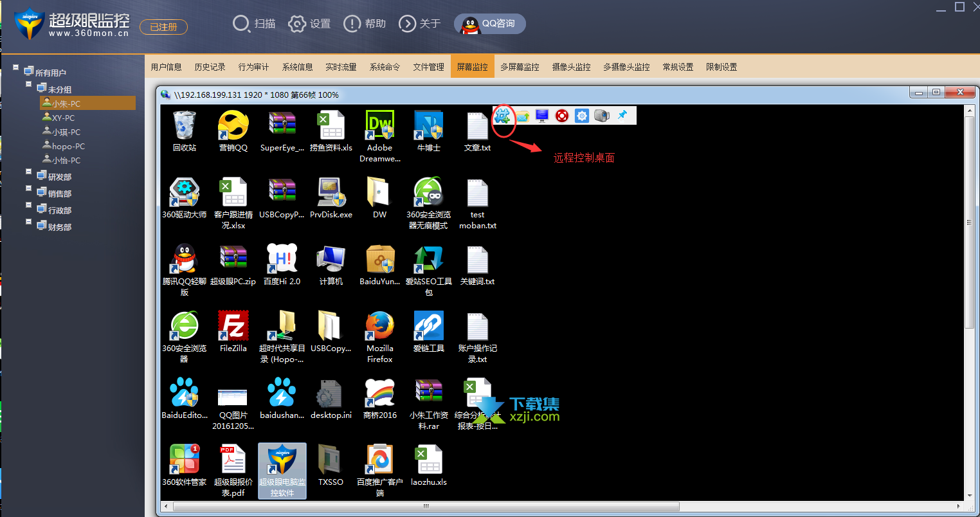Expand the 财务部 group node

(29, 221)
